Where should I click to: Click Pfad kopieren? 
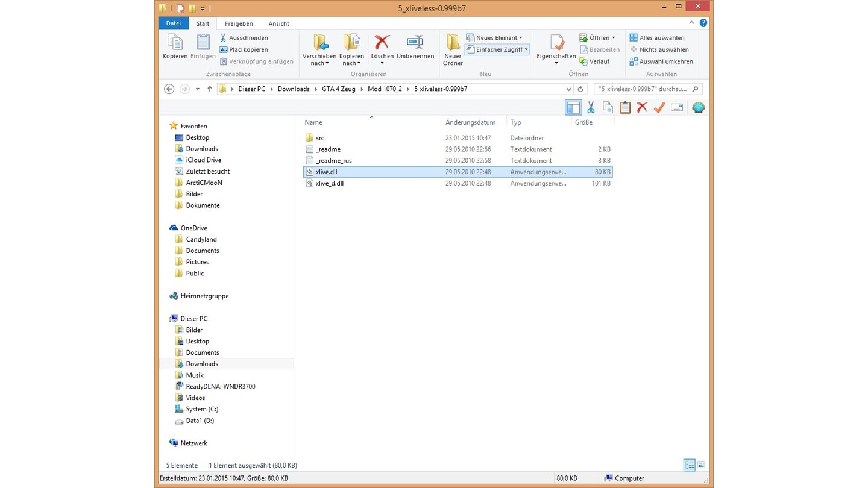pyautogui.click(x=244, y=49)
